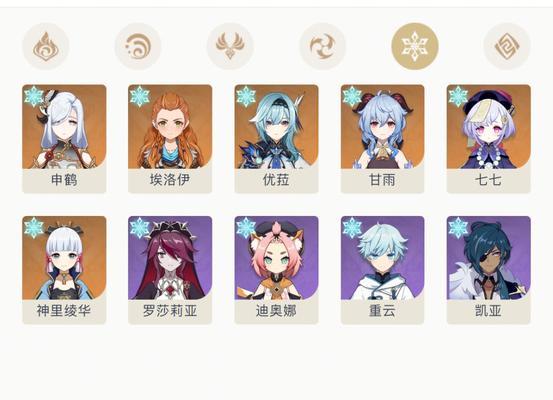Click the Cryo snowflake badge on 优菈
This screenshot has width=553, height=400.
click(x=246, y=96)
